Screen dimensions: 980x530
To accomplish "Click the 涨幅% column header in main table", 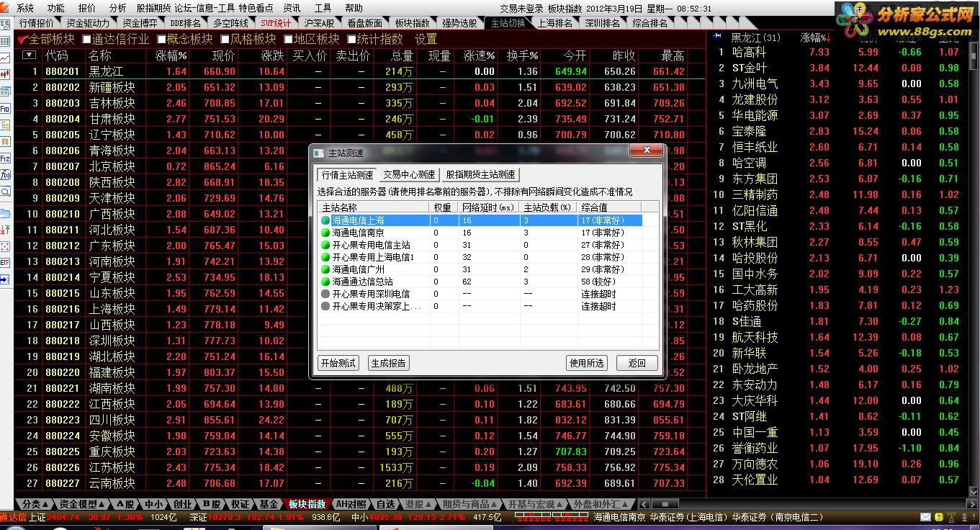I will (171, 55).
